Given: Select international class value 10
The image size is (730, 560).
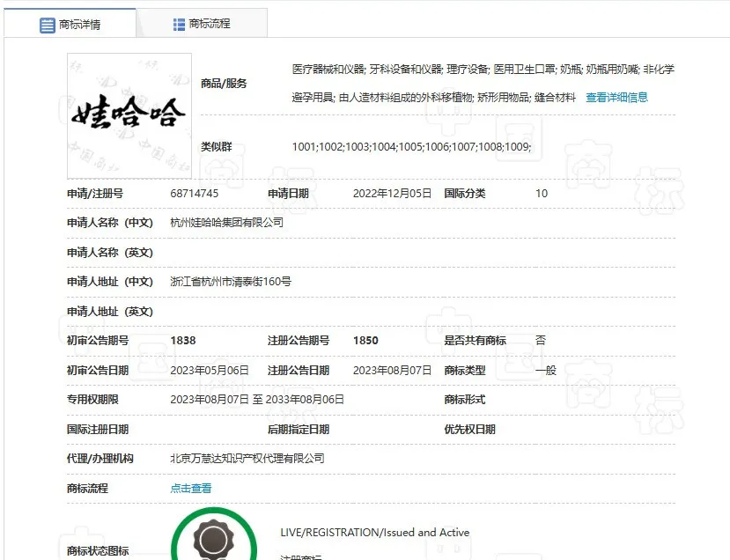Looking at the screenshot, I should pos(542,193).
